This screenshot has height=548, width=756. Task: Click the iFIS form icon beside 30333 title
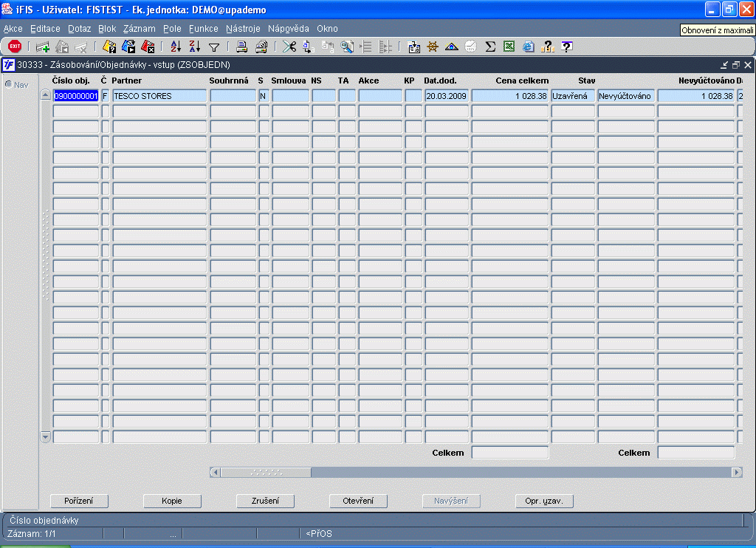coord(9,65)
